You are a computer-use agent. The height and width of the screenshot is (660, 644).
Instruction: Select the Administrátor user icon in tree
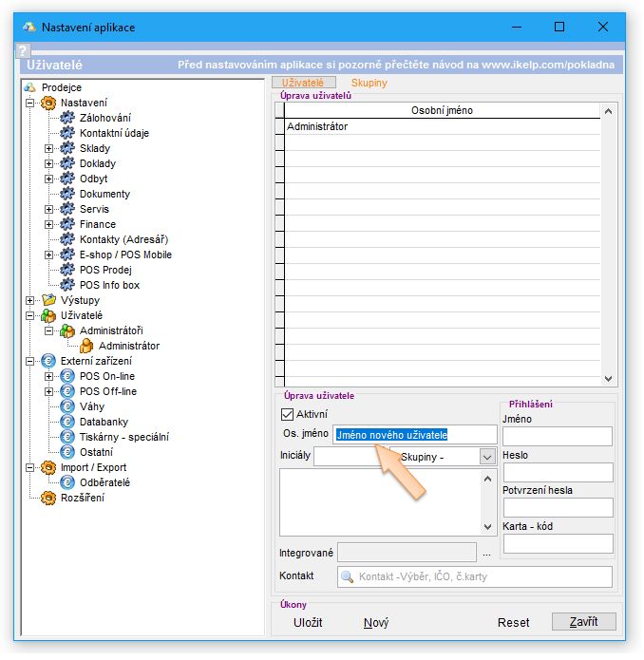pyautogui.click(x=85, y=346)
